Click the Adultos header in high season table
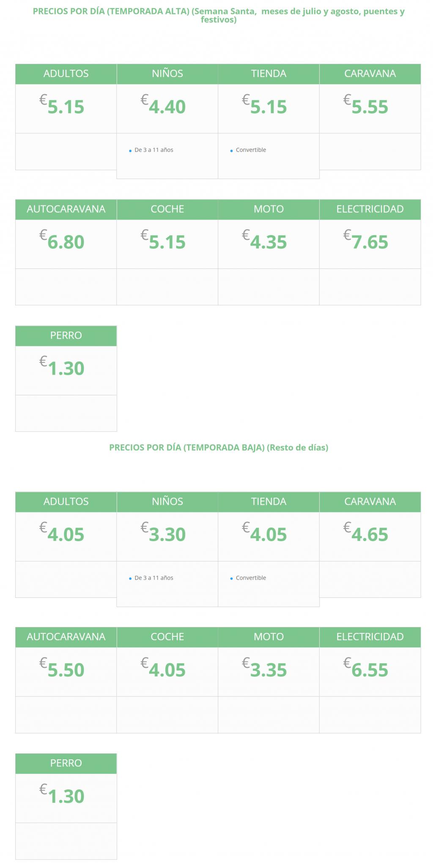This screenshot has width=433, height=868. pyautogui.click(x=66, y=74)
